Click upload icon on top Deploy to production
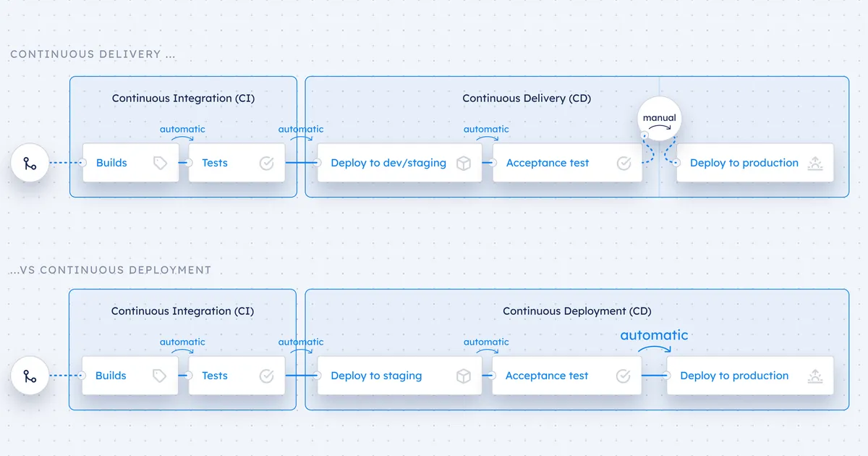This screenshot has width=868, height=456. click(x=815, y=163)
